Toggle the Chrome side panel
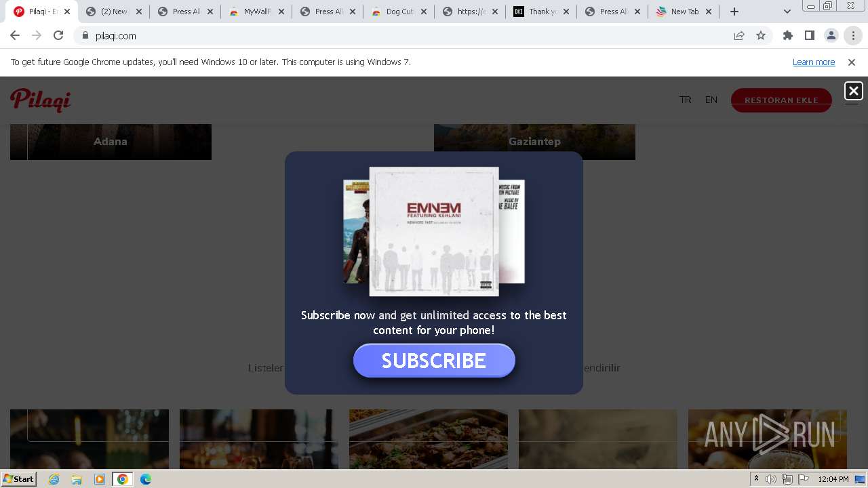Screen dimensions: 868x488 [x=810, y=36]
